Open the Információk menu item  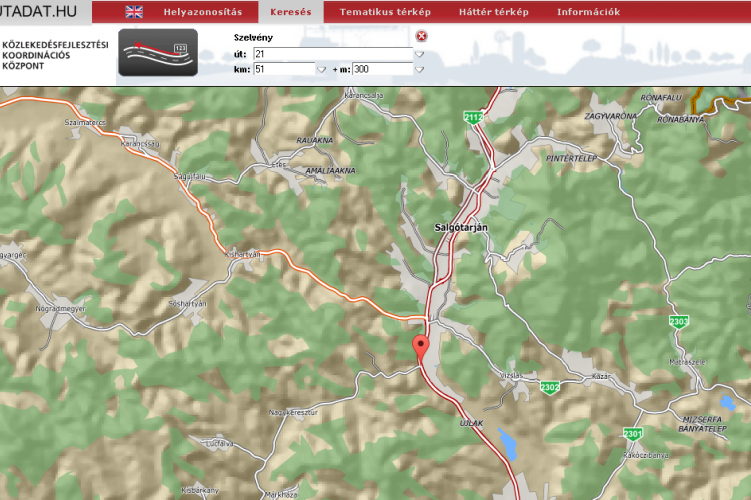pyautogui.click(x=588, y=12)
